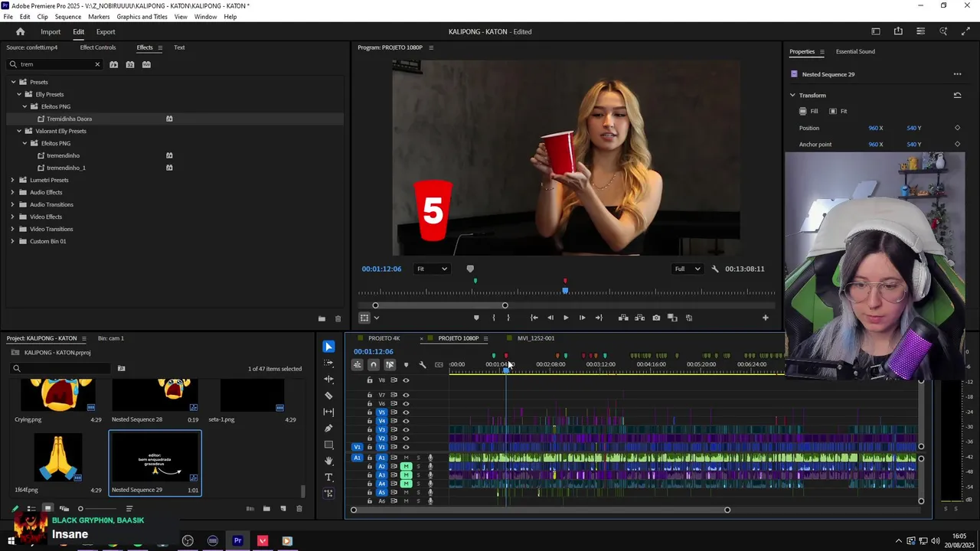Switch to PROJETO 4K sequence tab
The width and height of the screenshot is (980, 551).
click(x=384, y=338)
